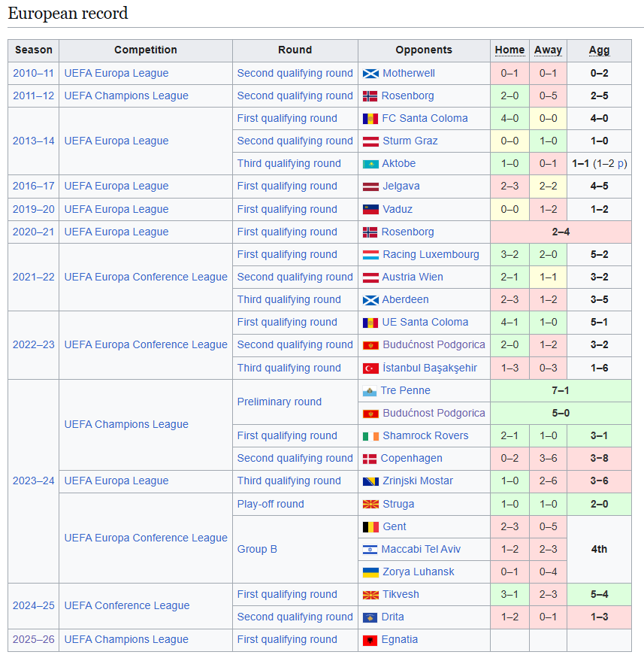Click the Latvia flag beside Jelgava

[x=370, y=186]
